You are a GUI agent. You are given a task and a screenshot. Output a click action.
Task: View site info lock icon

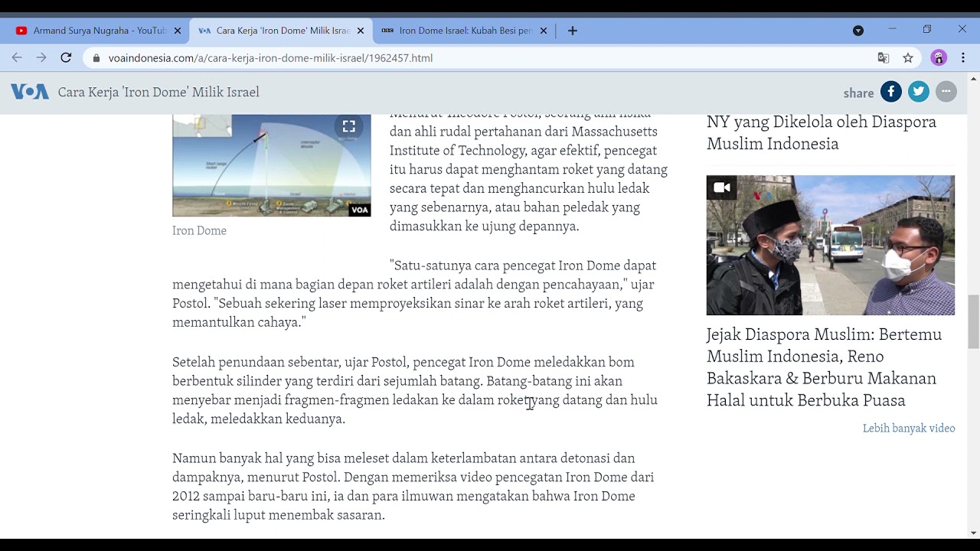point(96,57)
